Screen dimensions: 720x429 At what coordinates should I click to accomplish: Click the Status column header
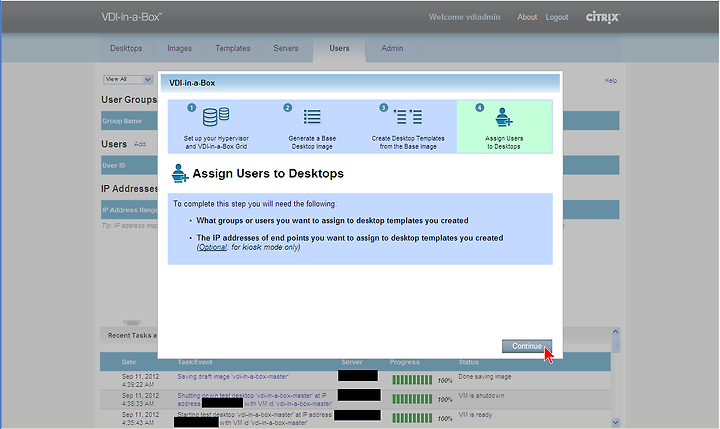(468, 362)
